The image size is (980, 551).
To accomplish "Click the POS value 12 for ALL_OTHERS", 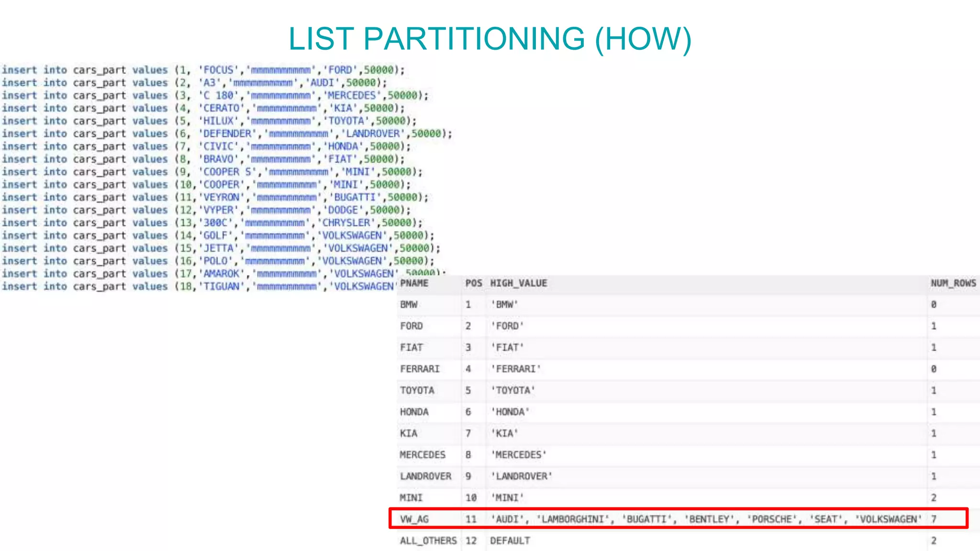I will (471, 541).
